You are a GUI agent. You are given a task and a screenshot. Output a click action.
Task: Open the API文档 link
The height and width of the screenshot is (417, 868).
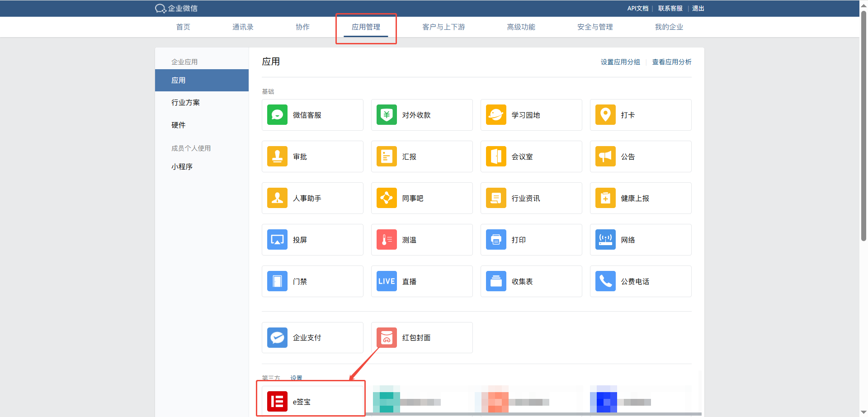pos(637,8)
